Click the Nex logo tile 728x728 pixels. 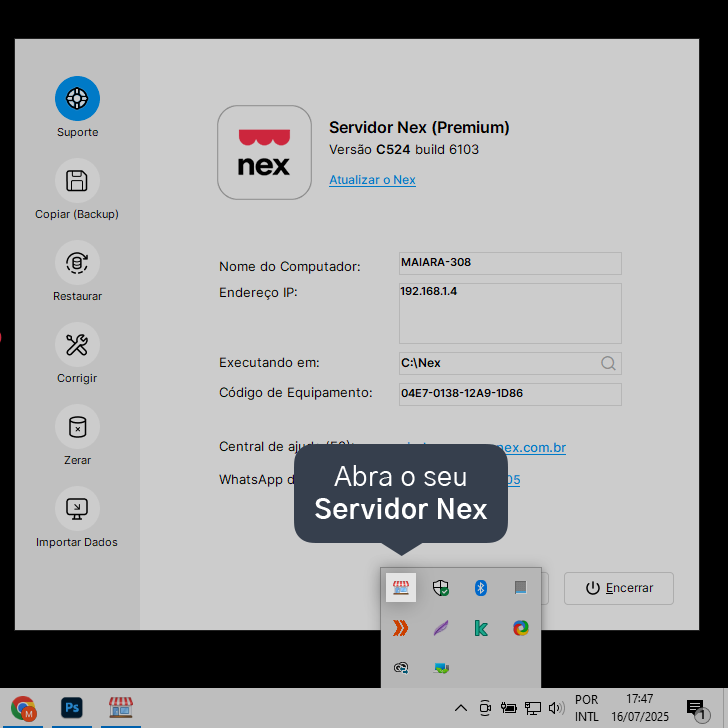point(264,153)
